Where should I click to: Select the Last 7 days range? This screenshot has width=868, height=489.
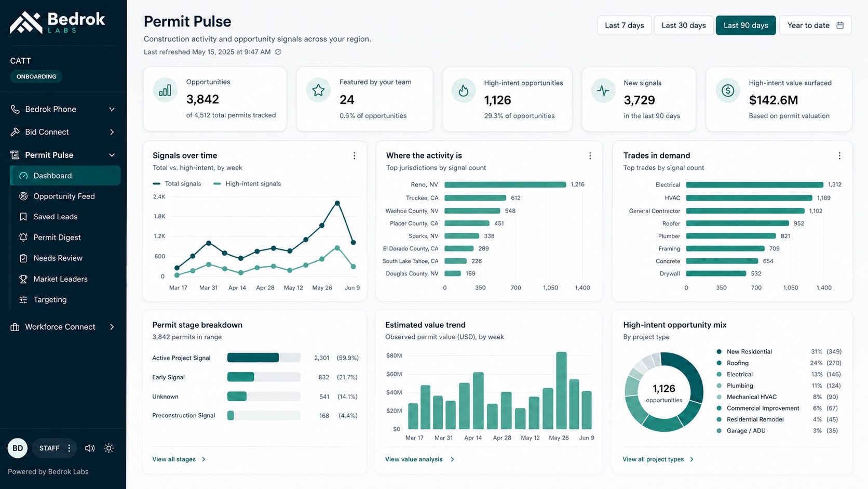point(624,25)
